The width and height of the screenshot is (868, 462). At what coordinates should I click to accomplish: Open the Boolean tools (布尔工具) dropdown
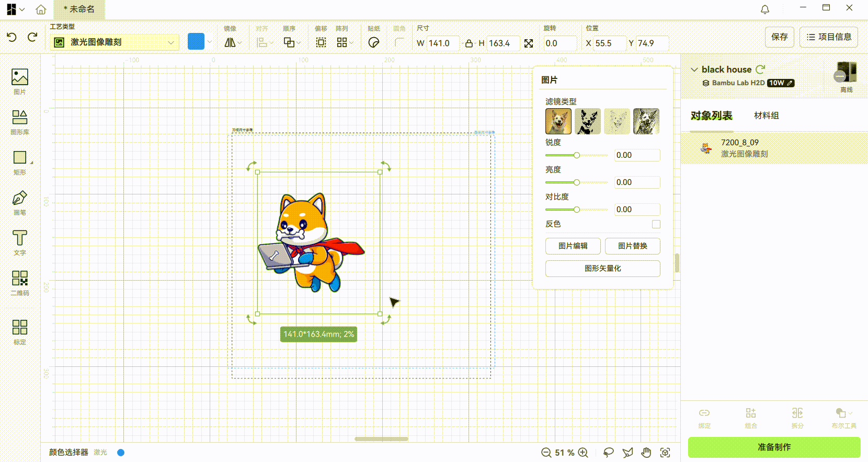click(843, 418)
